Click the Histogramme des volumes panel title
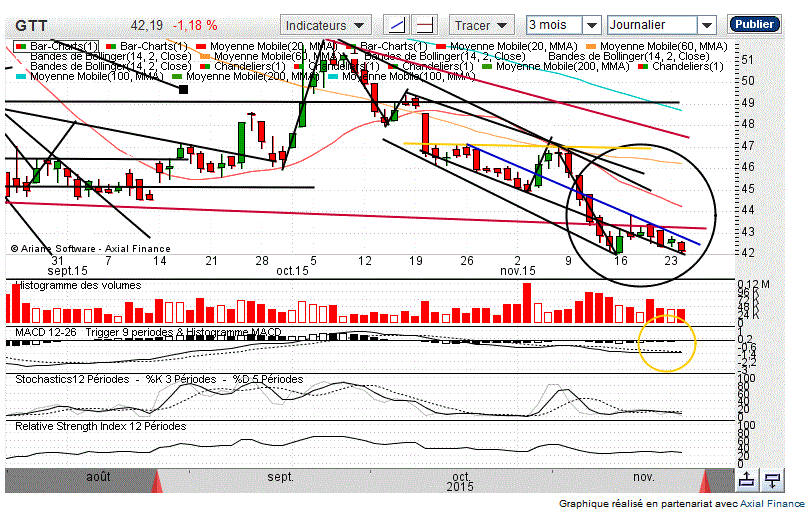Image resolution: width=811 pixels, height=519 pixels. pos(78,285)
